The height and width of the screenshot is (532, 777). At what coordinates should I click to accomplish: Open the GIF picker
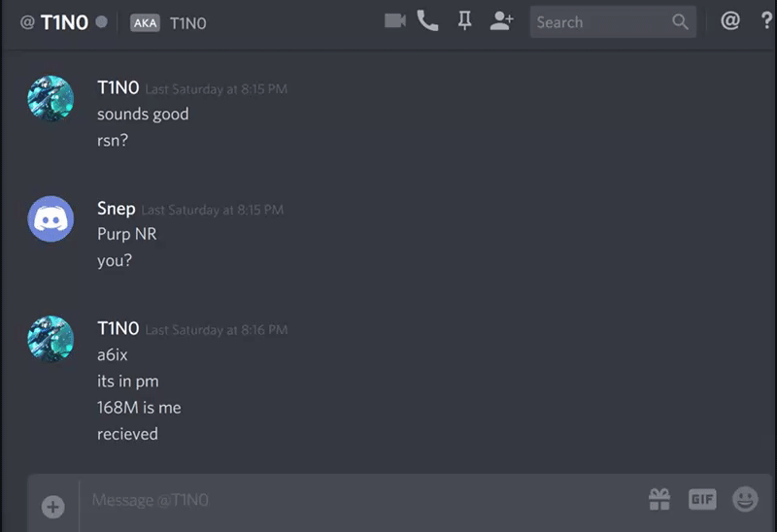702,499
